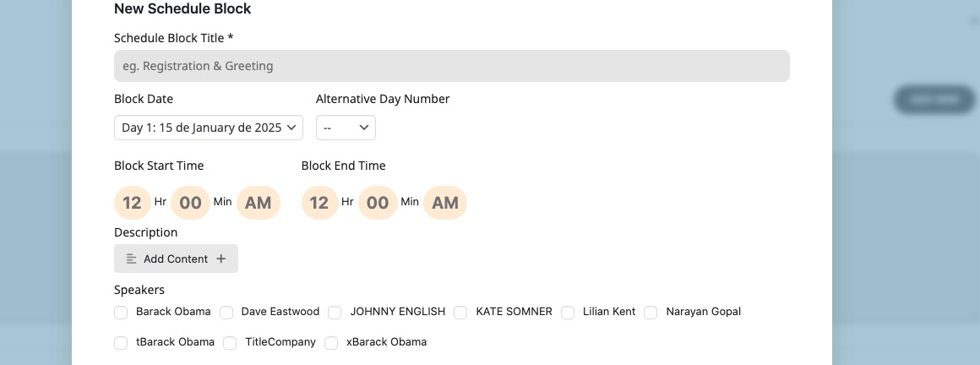The width and height of the screenshot is (980, 365).
Task: Toggle the start time AM/PM selector
Action: point(259,203)
